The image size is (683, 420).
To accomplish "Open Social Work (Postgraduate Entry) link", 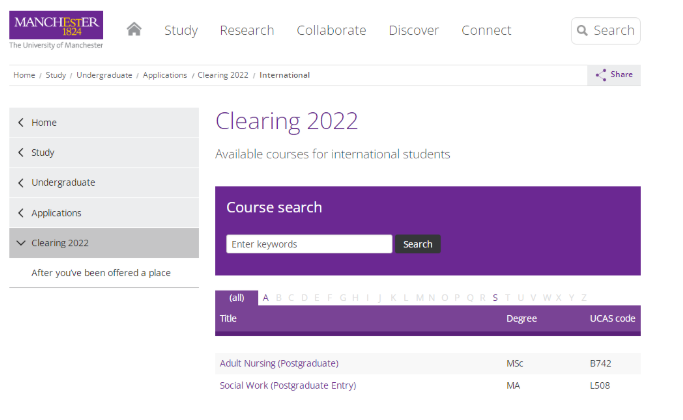I will (287, 385).
